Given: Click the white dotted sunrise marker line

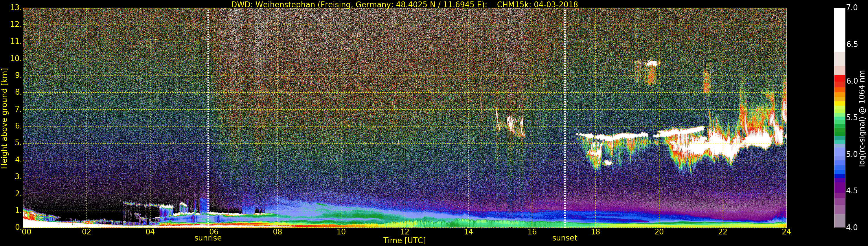Looking at the screenshot, I should (x=208, y=118).
